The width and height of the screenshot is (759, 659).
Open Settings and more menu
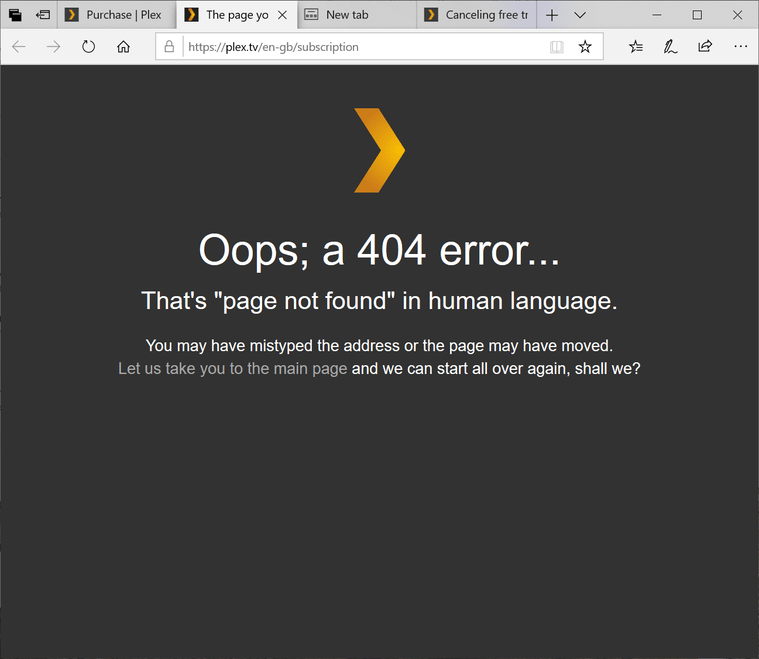741,46
